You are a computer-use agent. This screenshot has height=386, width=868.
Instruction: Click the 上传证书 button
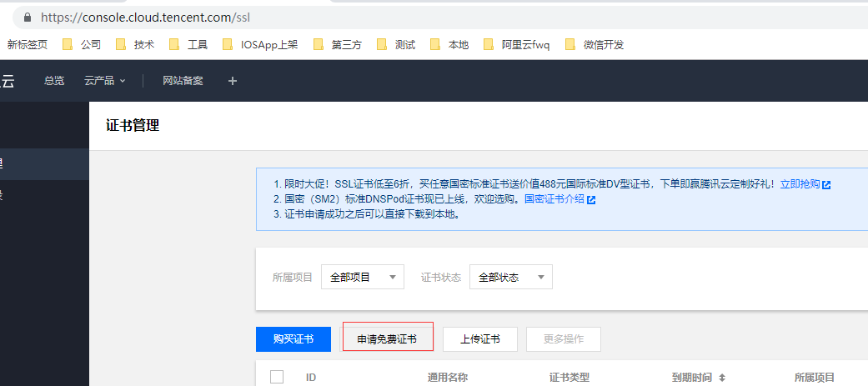(x=480, y=339)
